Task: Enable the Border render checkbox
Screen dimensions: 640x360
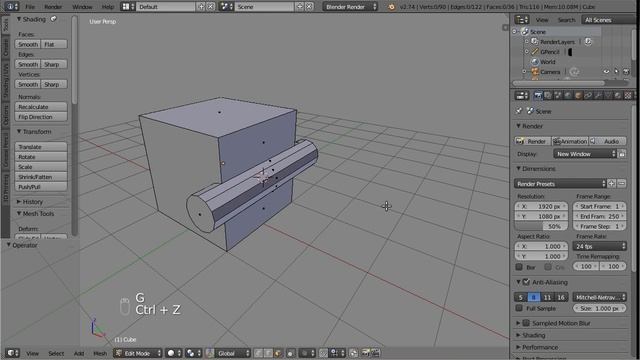Action: pos(519,267)
